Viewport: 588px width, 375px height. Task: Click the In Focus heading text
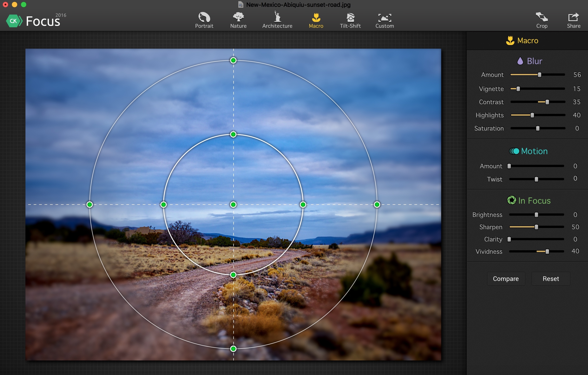click(534, 201)
